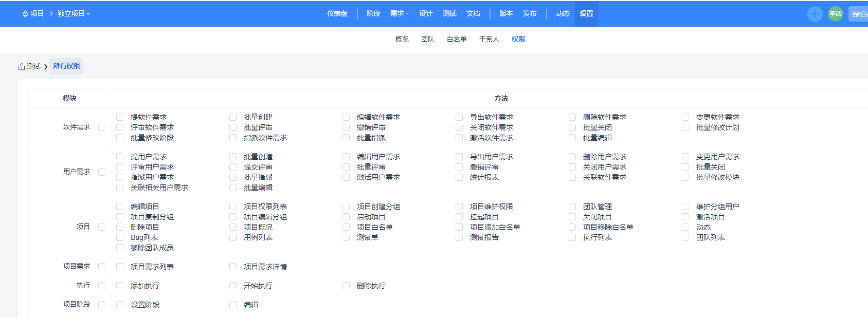The width and height of the screenshot is (868, 318).
Task: Enable the 团队管理 permission
Action: [572, 207]
